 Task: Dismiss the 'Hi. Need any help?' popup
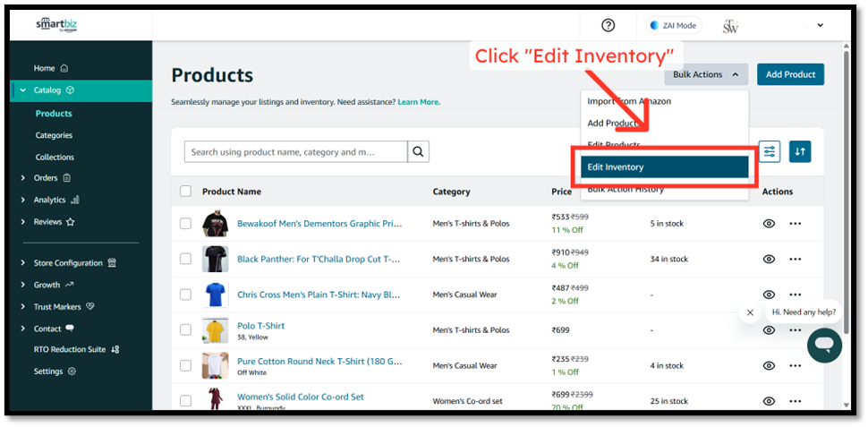(x=750, y=312)
